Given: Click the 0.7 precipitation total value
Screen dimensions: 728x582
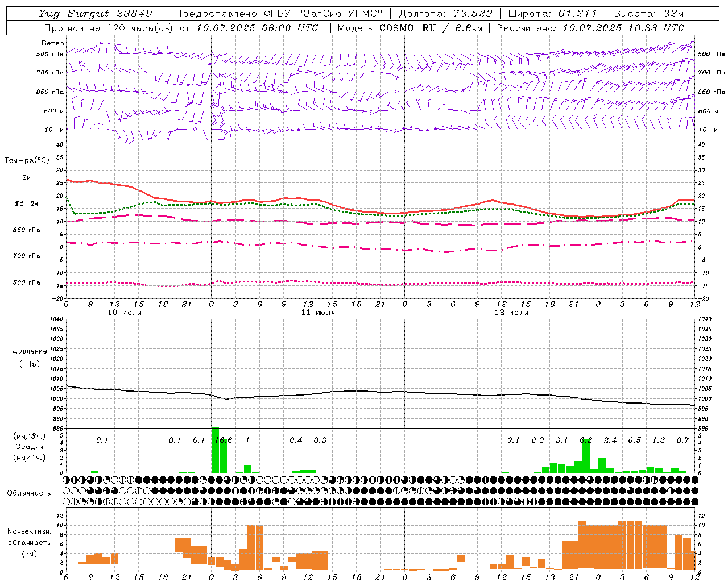Looking at the screenshot, I should [x=682, y=440].
